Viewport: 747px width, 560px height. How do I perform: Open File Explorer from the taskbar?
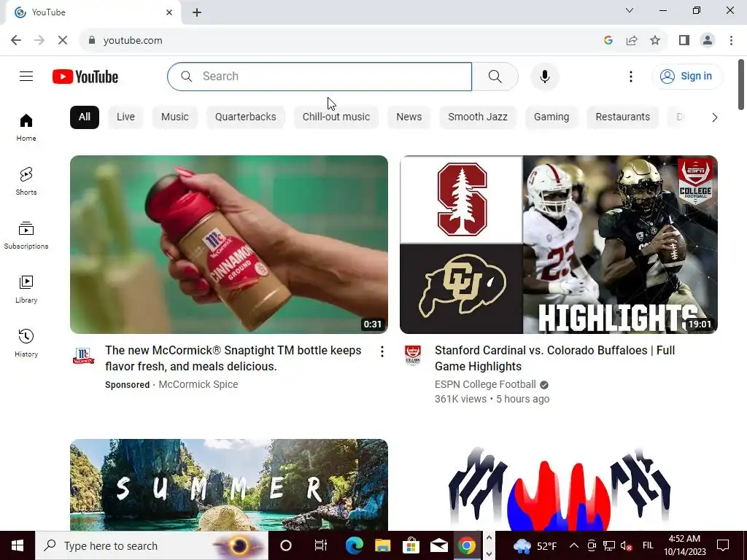[x=382, y=545]
